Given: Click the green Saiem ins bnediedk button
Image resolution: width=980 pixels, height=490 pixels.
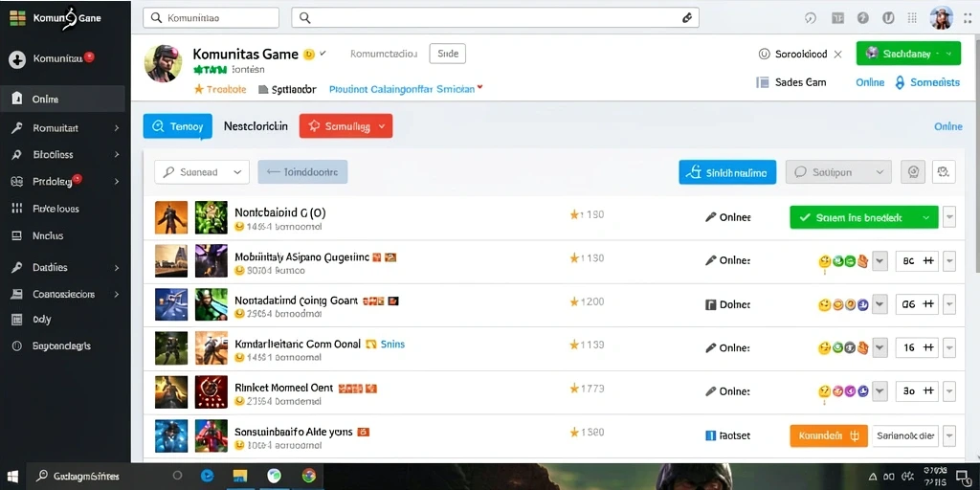Looking at the screenshot, I should tap(864, 217).
